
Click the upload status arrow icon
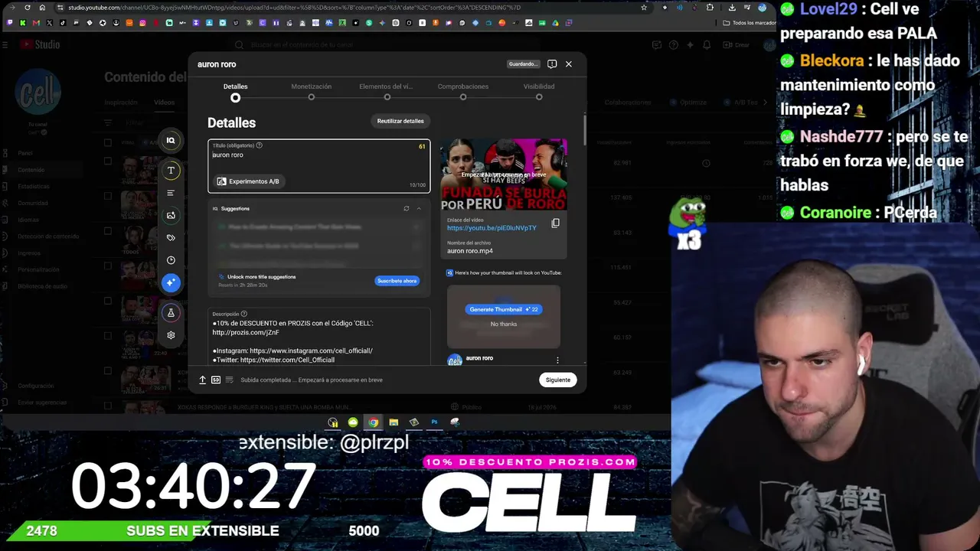click(x=202, y=380)
